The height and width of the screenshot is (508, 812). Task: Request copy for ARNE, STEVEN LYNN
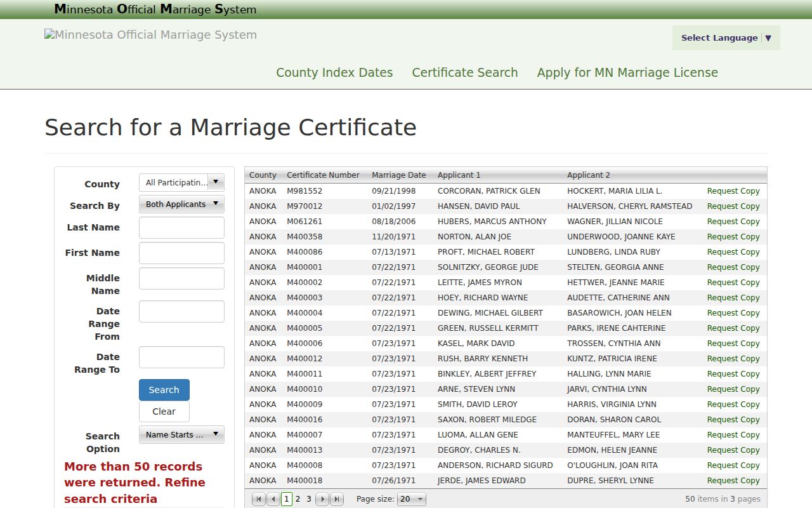click(x=733, y=389)
